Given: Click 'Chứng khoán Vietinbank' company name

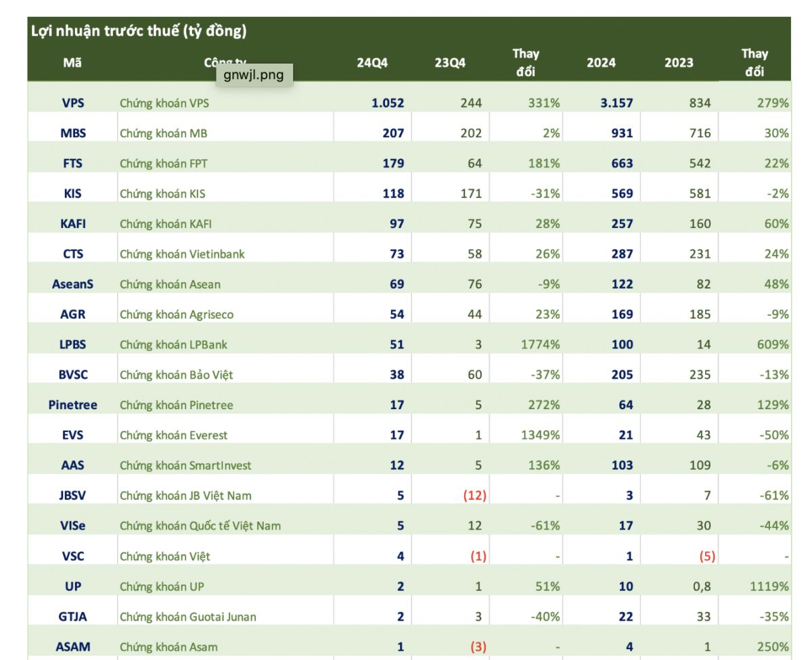Looking at the screenshot, I should point(182,254).
